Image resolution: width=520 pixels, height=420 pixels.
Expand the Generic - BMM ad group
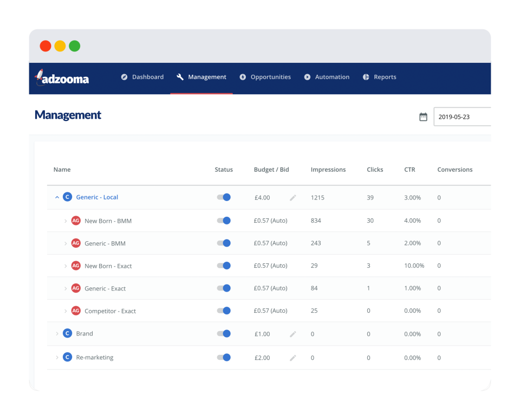pos(66,243)
